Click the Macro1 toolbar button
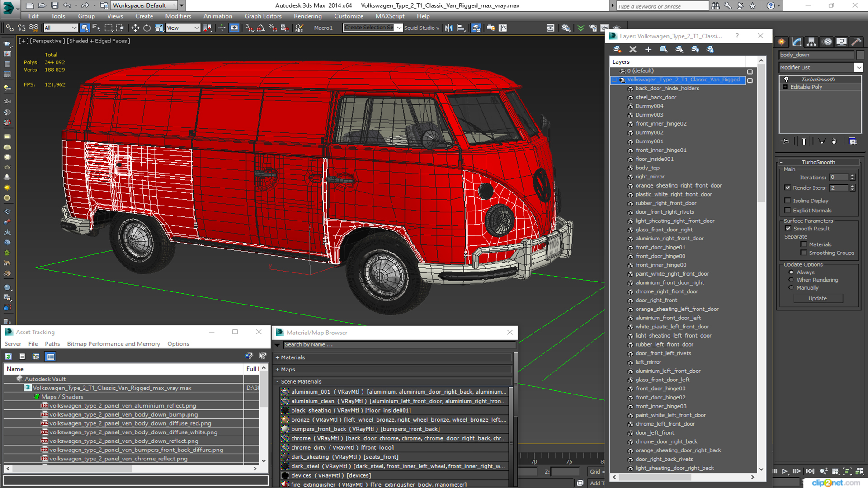The height and width of the screenshot is (488, 868). point(323,28)
